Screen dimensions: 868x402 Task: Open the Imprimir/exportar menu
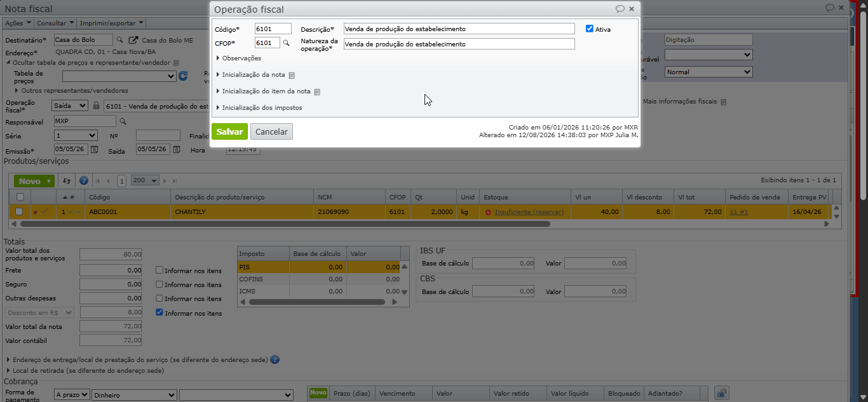[111, 23]
